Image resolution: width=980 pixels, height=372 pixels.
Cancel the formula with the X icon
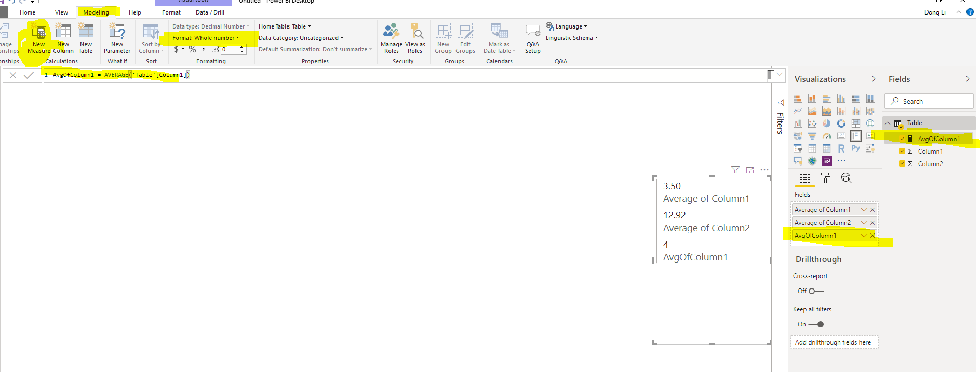(13, 75)
